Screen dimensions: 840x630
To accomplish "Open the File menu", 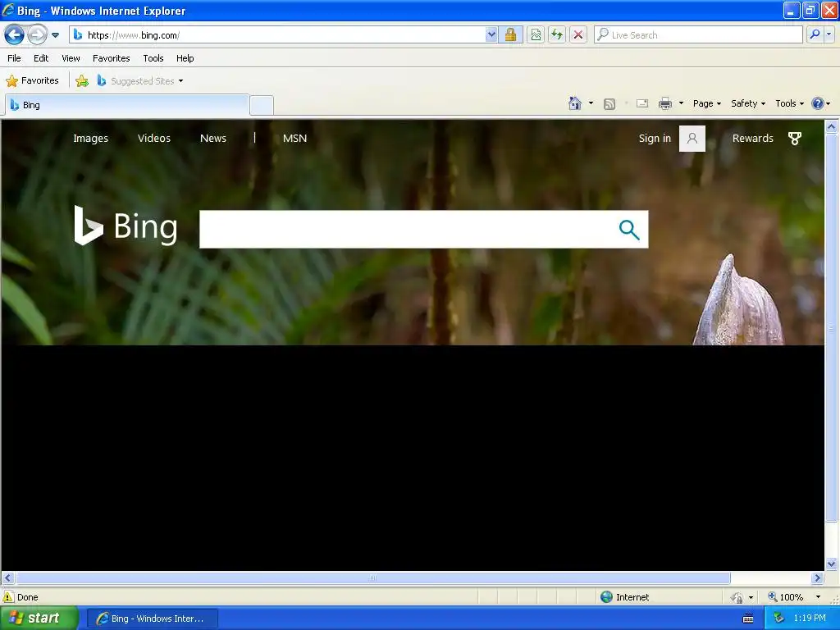I will pos(15,58).
